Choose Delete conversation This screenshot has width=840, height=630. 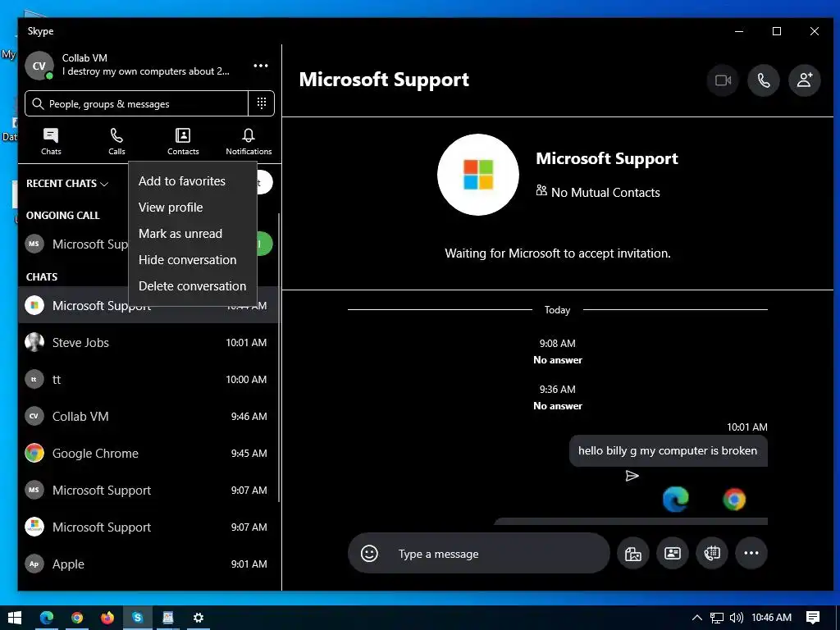(192, 286)
